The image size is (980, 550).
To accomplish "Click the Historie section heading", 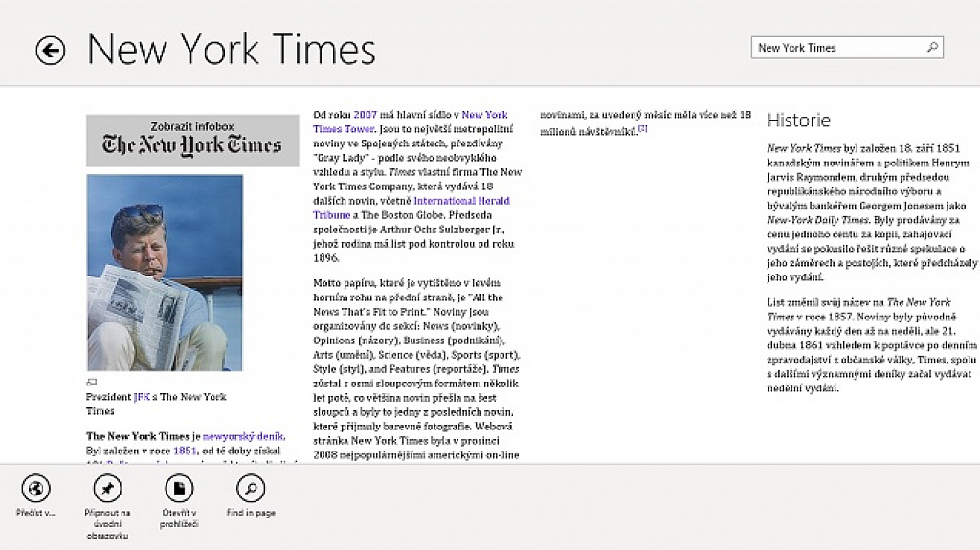I will pos(799,120).
